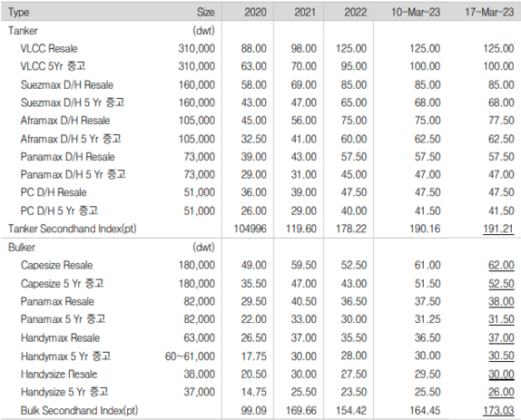
Task: Select the 2020 column header
Action: tap(255, 13)
